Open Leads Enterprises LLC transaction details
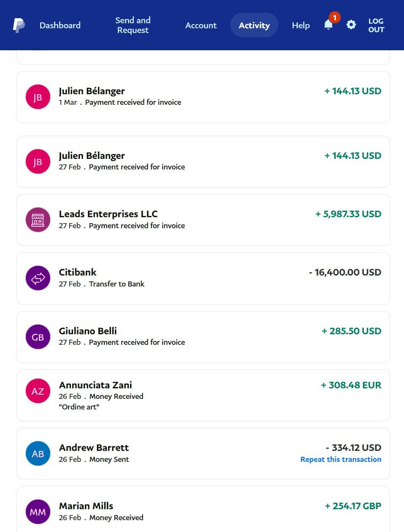 coord(203,220)
